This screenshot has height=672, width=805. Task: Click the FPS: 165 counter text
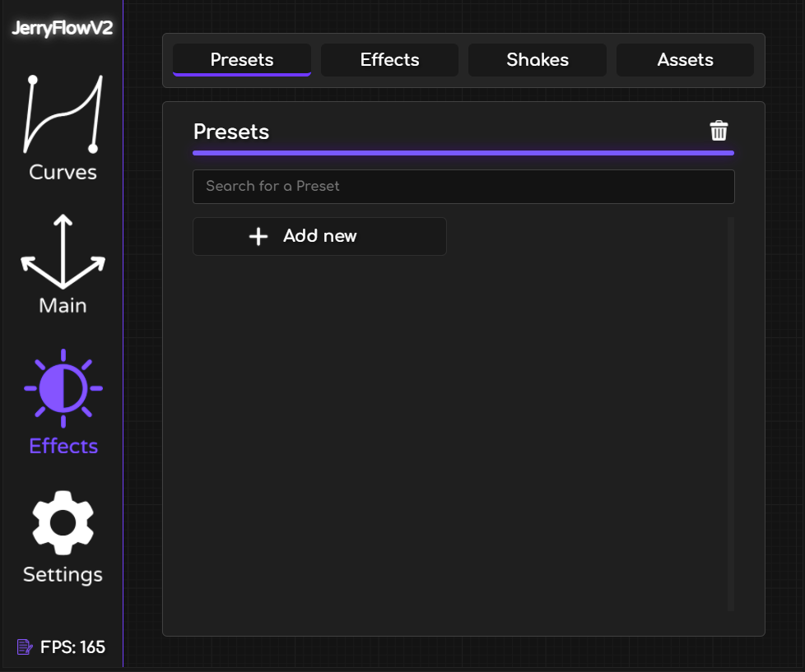[x=72, y=647]
